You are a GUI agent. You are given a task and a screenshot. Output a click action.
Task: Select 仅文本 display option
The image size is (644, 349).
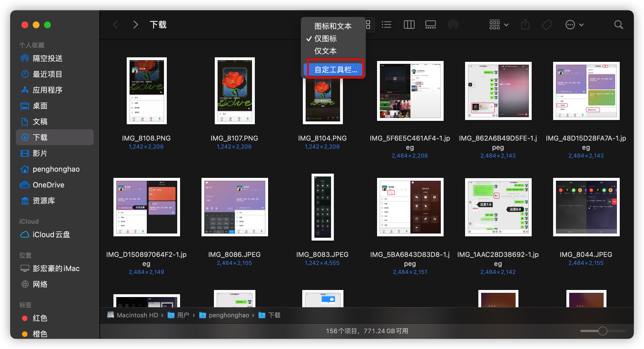325,51
